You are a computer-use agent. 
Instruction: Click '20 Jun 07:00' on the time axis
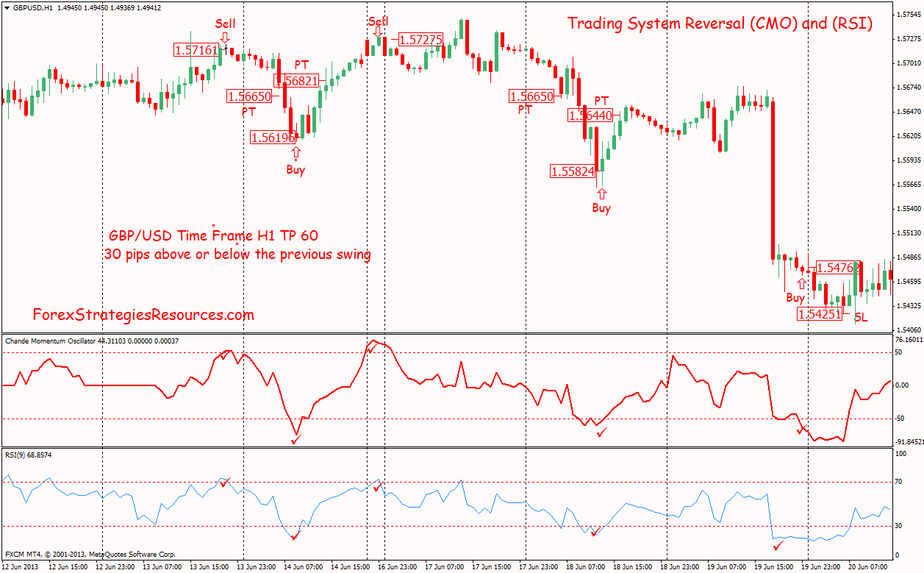[x=867, y=567]
